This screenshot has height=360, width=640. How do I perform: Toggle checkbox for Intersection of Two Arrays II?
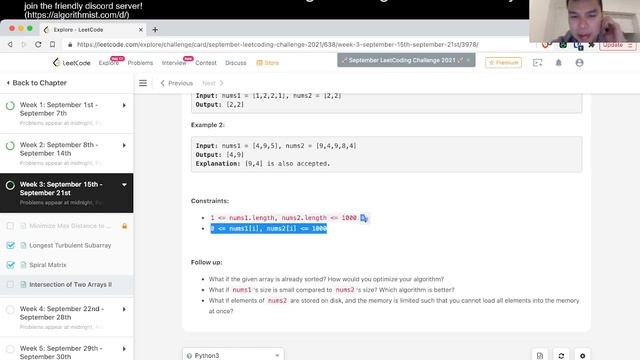click(10, 284)
